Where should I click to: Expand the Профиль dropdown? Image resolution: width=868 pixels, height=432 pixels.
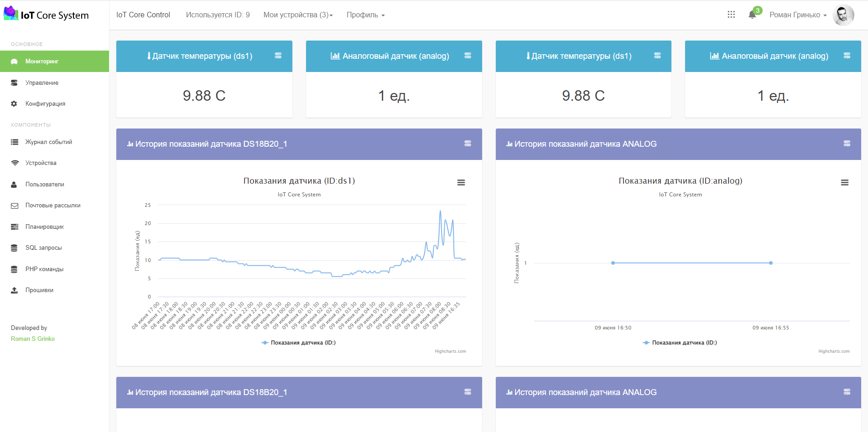pyautogui.click(x=365, y=15)
